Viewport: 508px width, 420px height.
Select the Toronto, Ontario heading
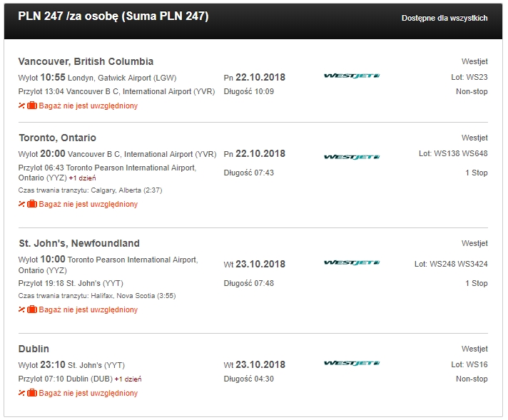(57, 138)
